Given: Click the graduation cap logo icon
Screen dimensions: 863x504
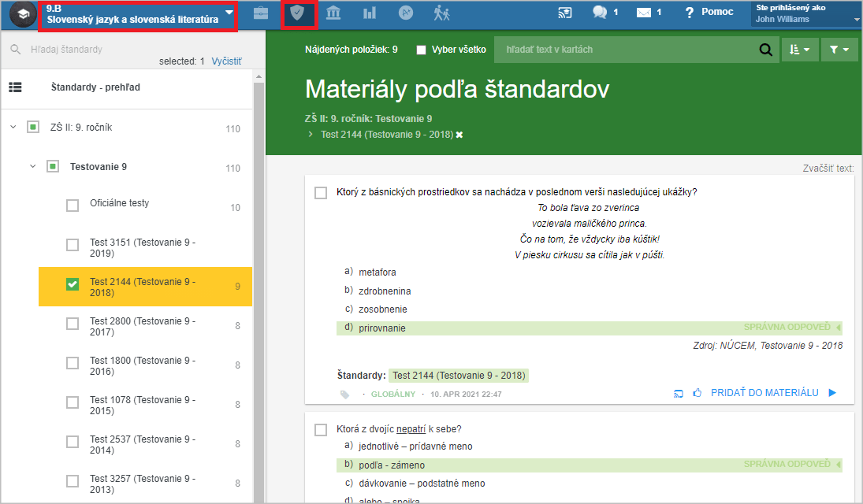Looking at the screenshot, I should pyautogui.click(x=23, y=14).
